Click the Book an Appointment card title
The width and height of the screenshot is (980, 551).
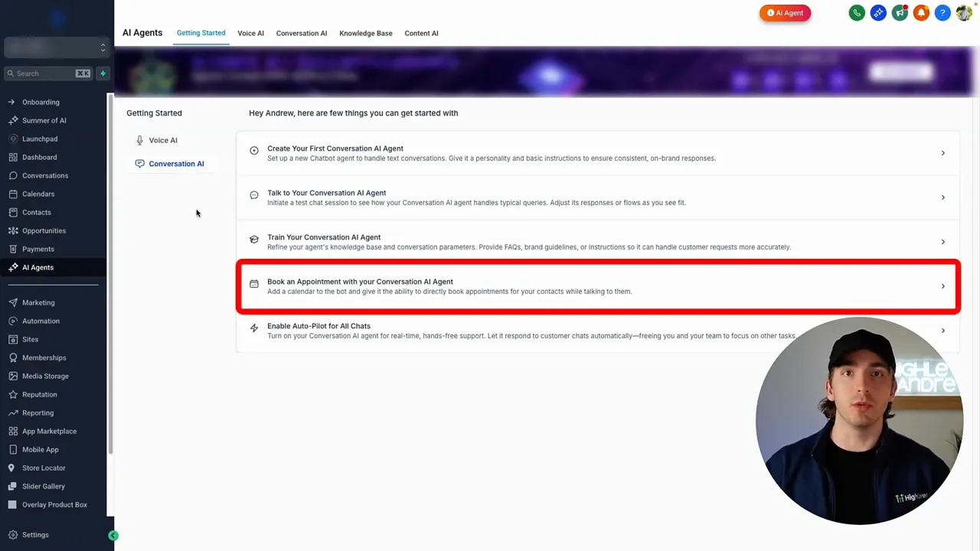coord(360,282)
